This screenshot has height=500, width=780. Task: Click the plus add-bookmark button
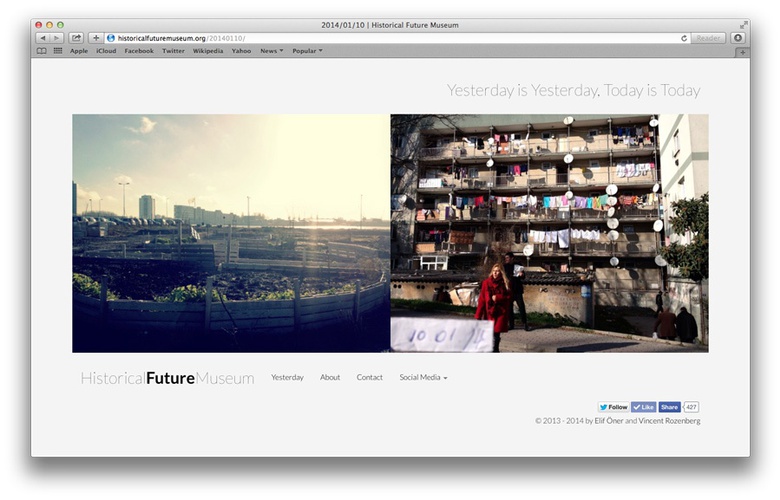coord(95,38)
